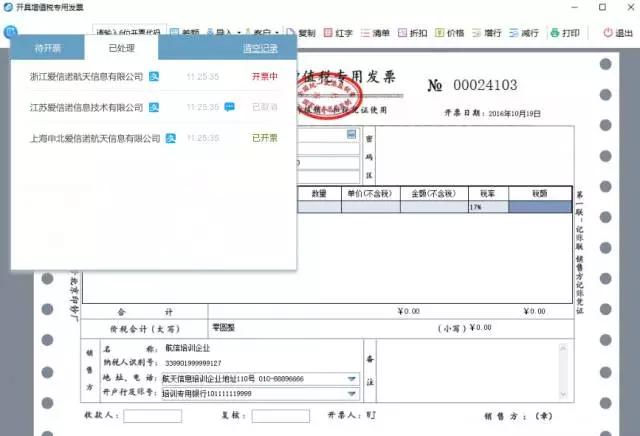Click the bank account field 培训专用银行

coord(260,394)
